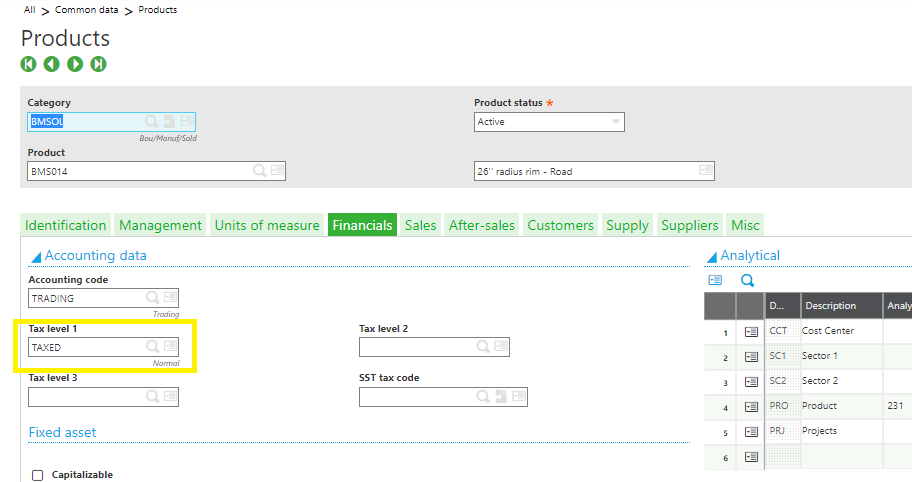This screenshot has width=912, height=482.
Task: Search in the Analytical grid
Action: tap(746, 281)
